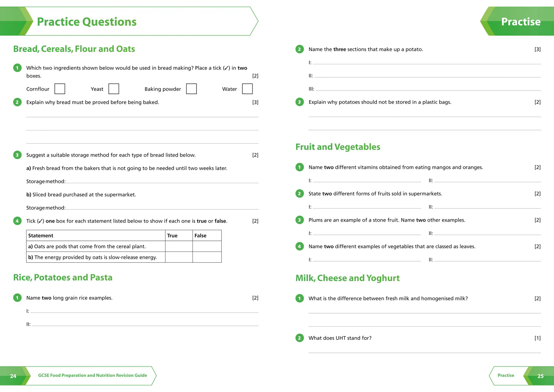
Task: Click answer line I for long grain rice
Action: point(144,311)
